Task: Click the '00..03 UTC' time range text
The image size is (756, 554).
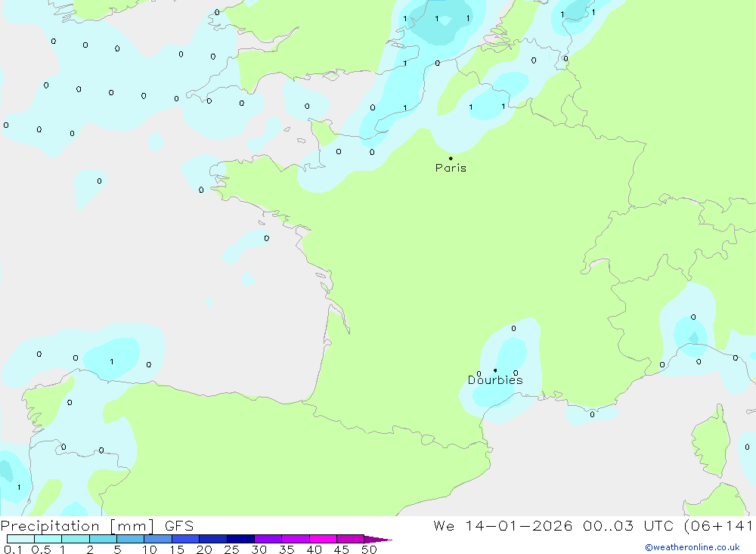Action: (627, 526)
